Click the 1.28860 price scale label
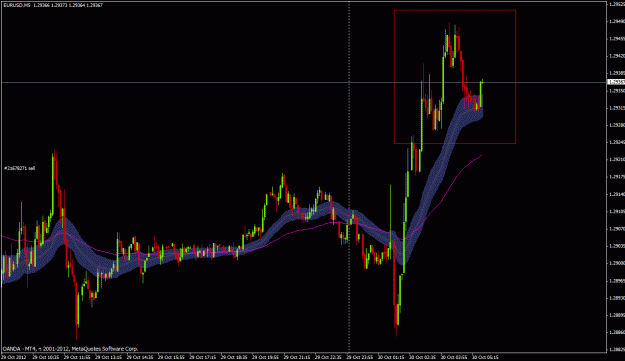 617,332
